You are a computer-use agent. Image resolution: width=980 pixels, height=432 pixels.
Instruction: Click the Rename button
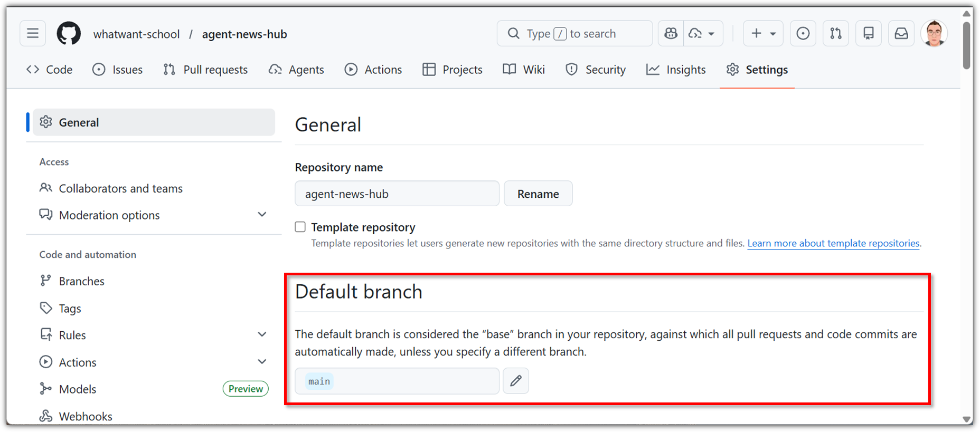(x=538, y=194)
